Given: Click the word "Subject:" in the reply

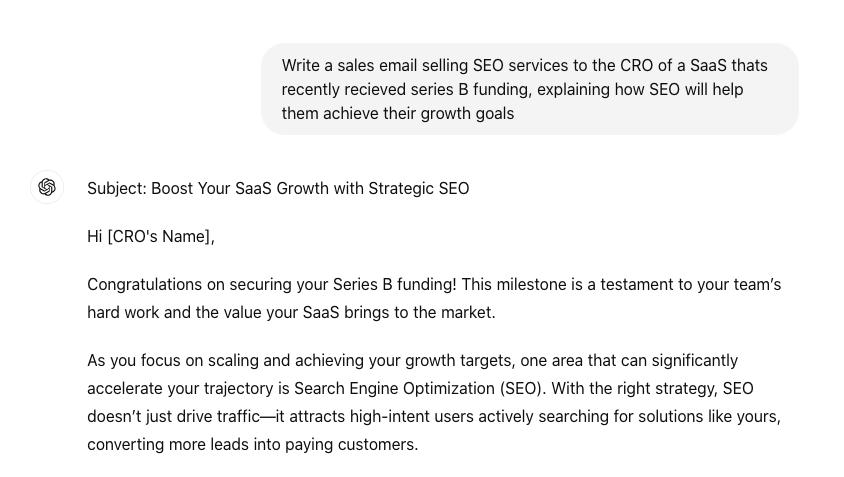Looking at the screenshot, I should point(117,188).
